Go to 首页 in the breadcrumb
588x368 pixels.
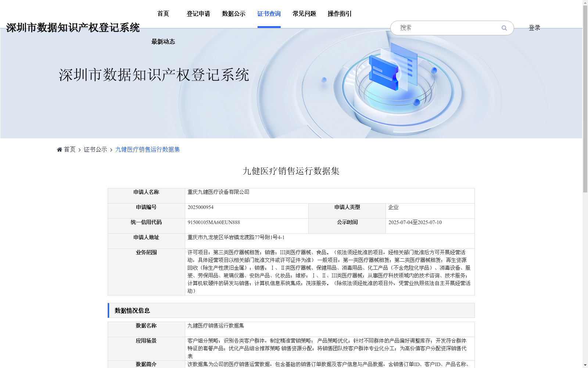tap(69, 149)
